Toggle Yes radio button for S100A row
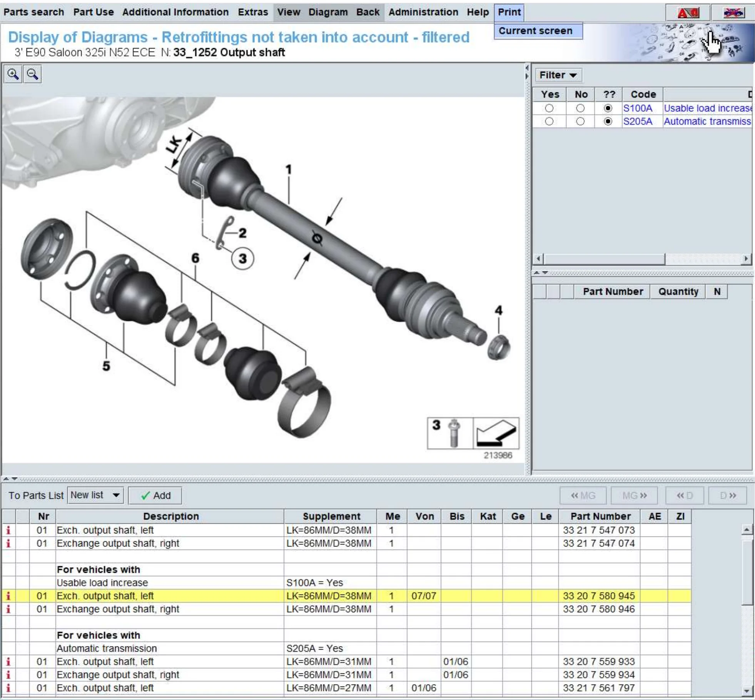 tap(551, 107)
